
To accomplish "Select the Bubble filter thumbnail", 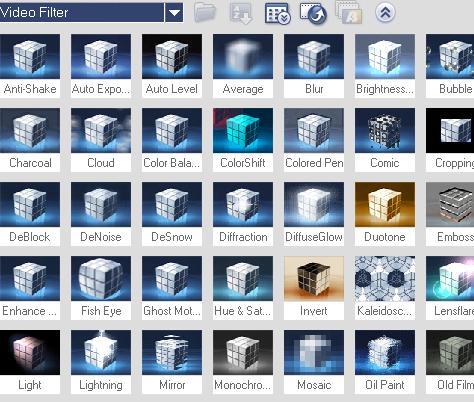I will click(x=450, y=56).
